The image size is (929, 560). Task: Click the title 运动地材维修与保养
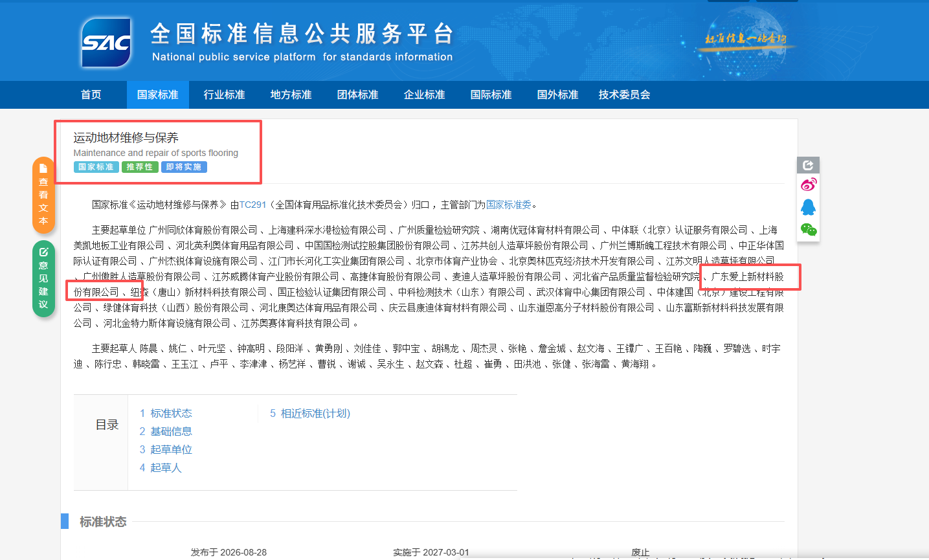pos(126,137)
